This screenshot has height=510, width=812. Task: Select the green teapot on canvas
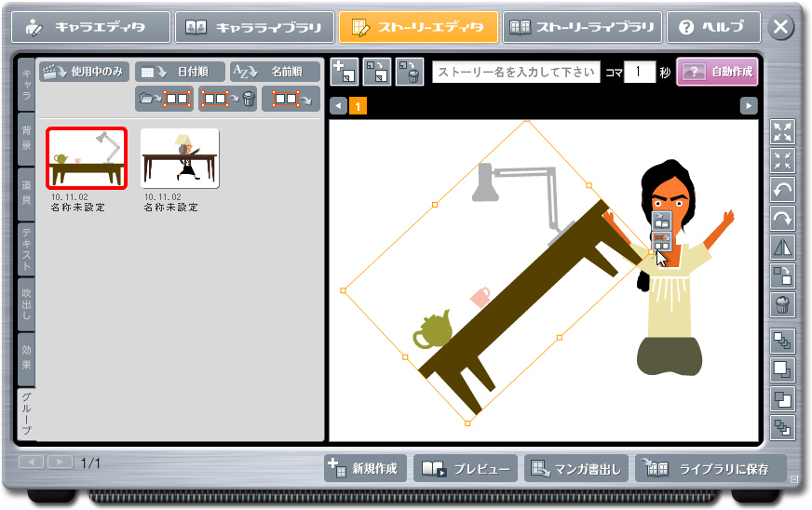(432, 329)
